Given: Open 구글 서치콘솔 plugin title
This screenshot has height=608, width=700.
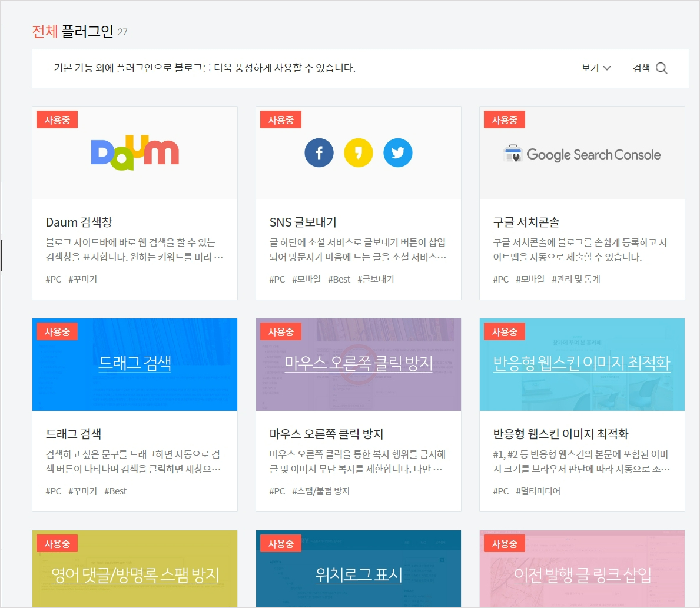Looking at the screenshot, I should point(526,222).
